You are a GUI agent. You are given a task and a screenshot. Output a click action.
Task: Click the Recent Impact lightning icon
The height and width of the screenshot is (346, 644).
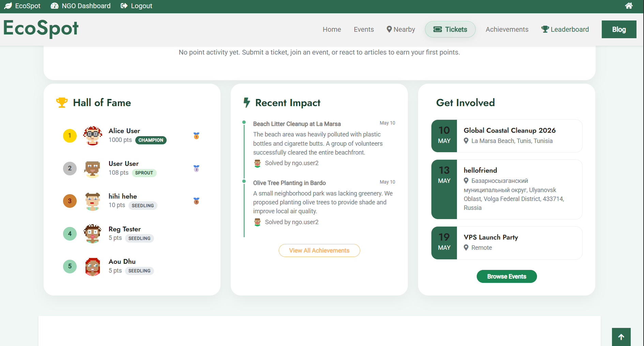[x=247, y=103]
